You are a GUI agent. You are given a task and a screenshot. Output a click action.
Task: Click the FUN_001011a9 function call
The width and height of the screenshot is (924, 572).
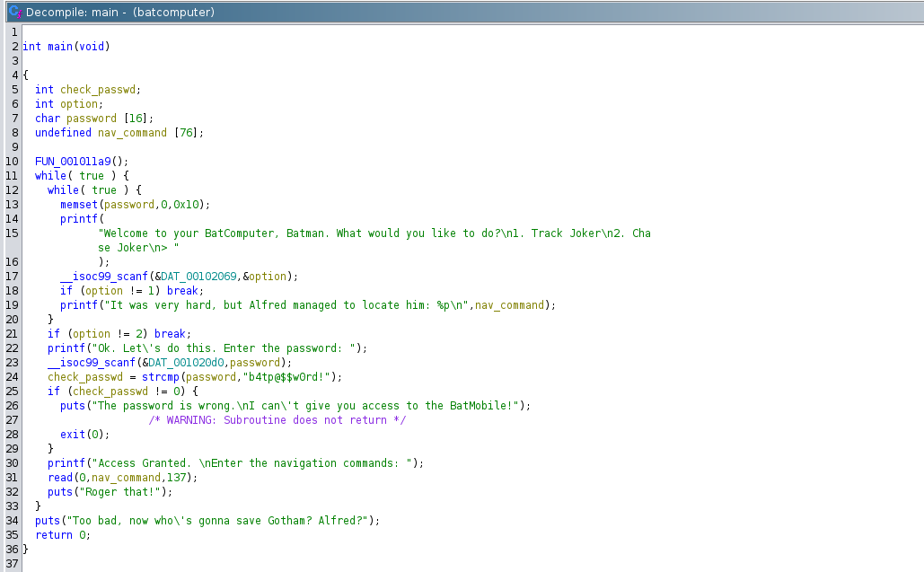(73, 162)
